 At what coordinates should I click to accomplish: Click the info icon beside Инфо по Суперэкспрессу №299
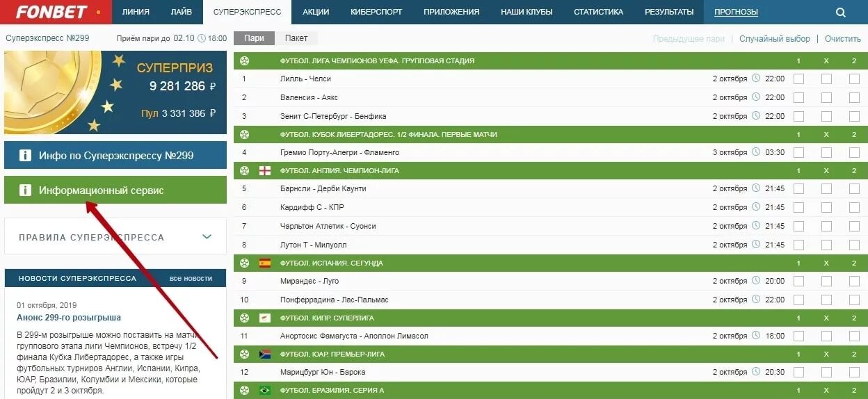click(25, 155)
